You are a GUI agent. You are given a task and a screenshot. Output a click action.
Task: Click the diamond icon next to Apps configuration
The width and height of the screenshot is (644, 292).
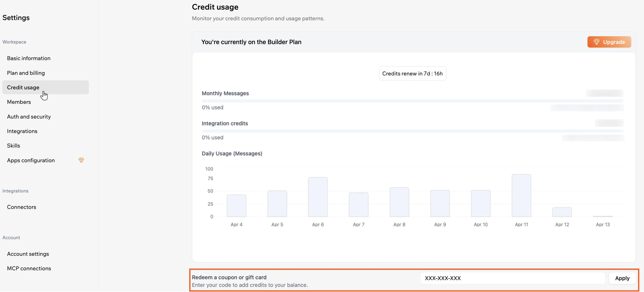(x=81, y=160)
